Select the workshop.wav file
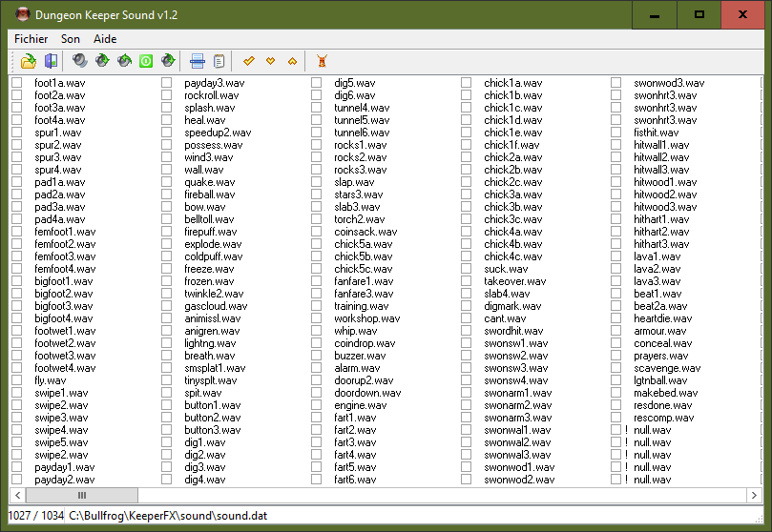772x532 pixels. click(x=366, y=318)
